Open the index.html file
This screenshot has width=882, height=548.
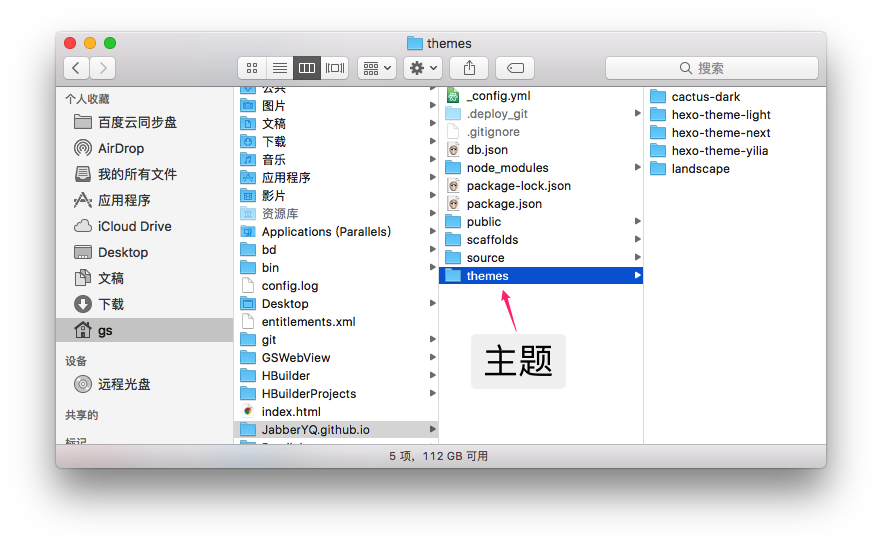click(290, 412)
